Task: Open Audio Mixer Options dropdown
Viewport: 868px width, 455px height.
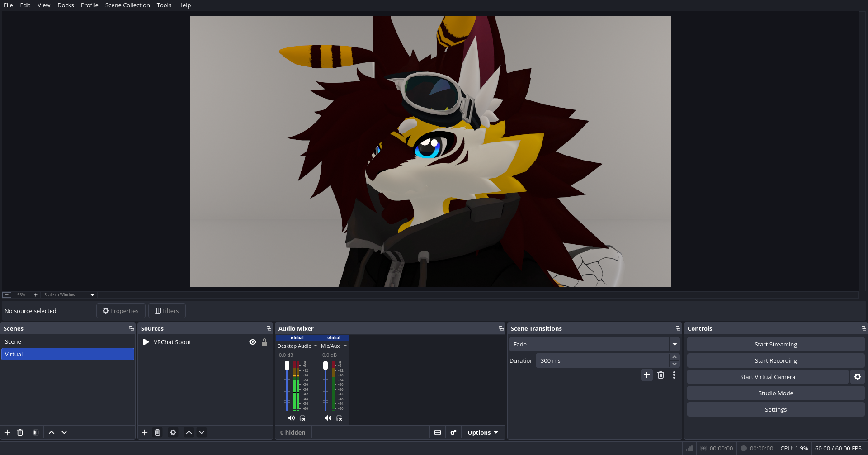Action: (483, 432)
